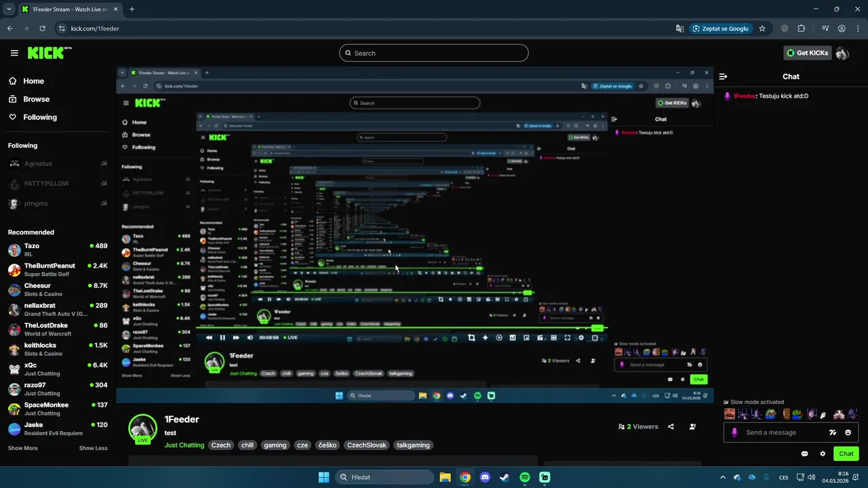Click the Chrome translate page icon
The image size is (868, 488).
(679, 28)
